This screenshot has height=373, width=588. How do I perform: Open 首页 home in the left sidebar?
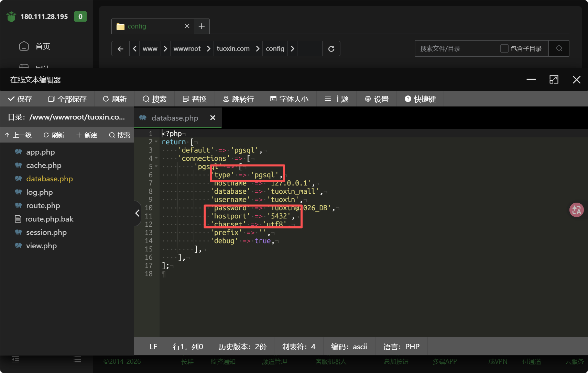pyautogui.click(x=34, y=46)
